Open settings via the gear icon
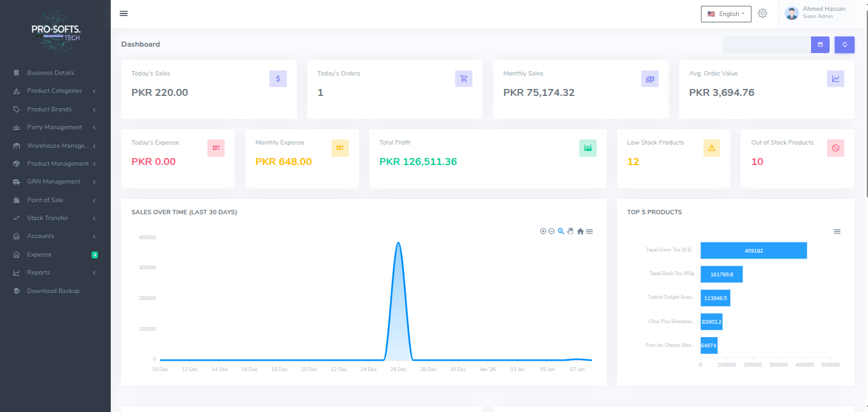Image resolution: width=868 pixels, height=412 pixels. [762, 13]
